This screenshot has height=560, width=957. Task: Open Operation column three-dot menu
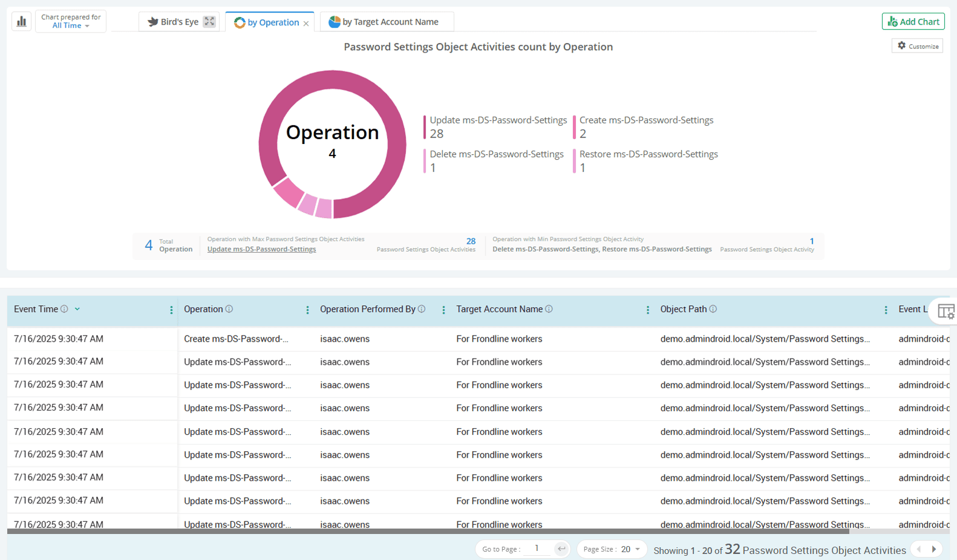click(307, 310)
